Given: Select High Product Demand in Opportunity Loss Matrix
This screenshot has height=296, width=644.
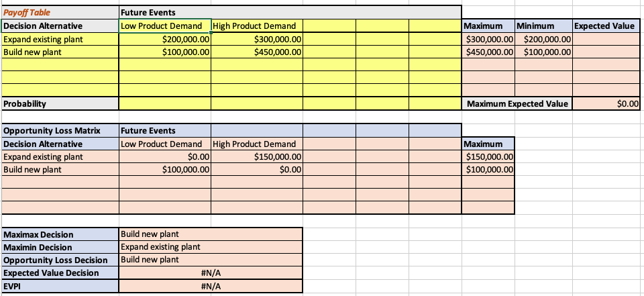Looking at the screenshot, I should click(x=257, y=144).
